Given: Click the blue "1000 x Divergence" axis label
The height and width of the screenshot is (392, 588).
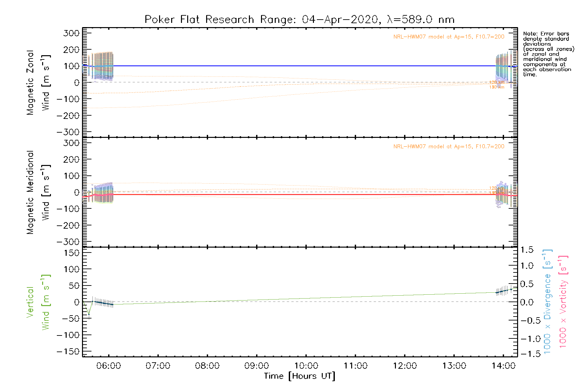Looking at the screenshot, I should point(547,302).
